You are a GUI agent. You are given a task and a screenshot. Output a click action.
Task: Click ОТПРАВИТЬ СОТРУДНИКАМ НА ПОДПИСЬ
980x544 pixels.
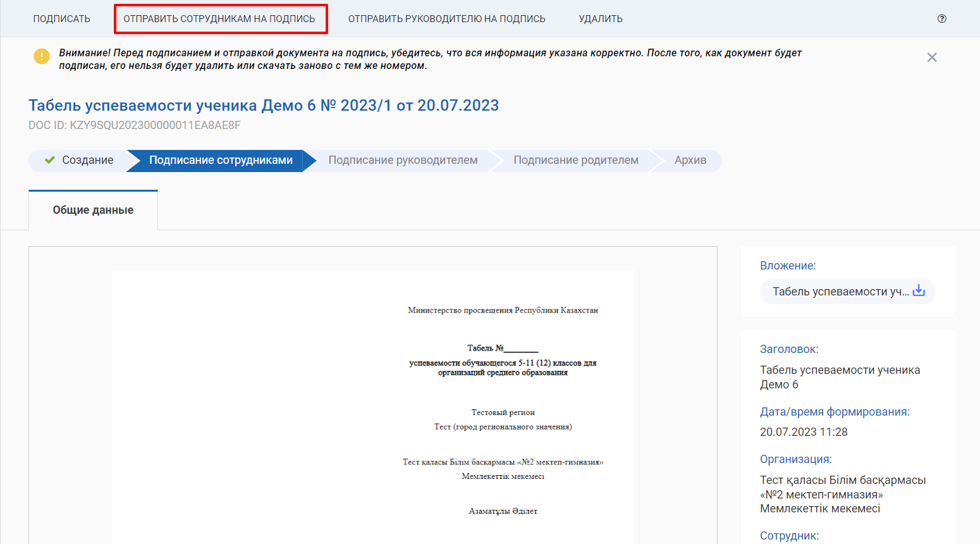pos(219,19)
